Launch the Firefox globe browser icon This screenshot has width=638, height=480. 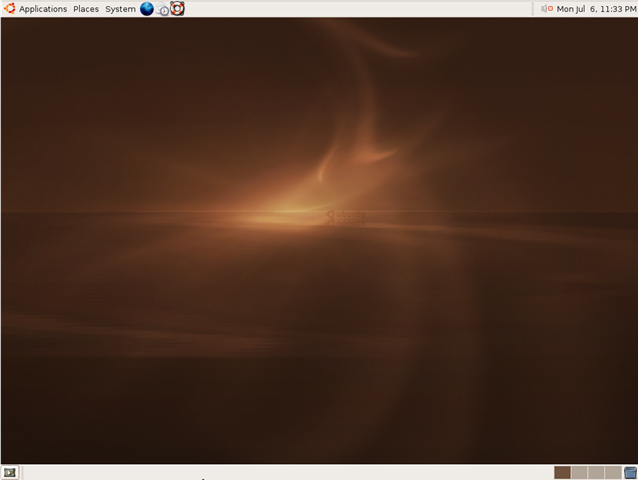click(x=146, y=9)
